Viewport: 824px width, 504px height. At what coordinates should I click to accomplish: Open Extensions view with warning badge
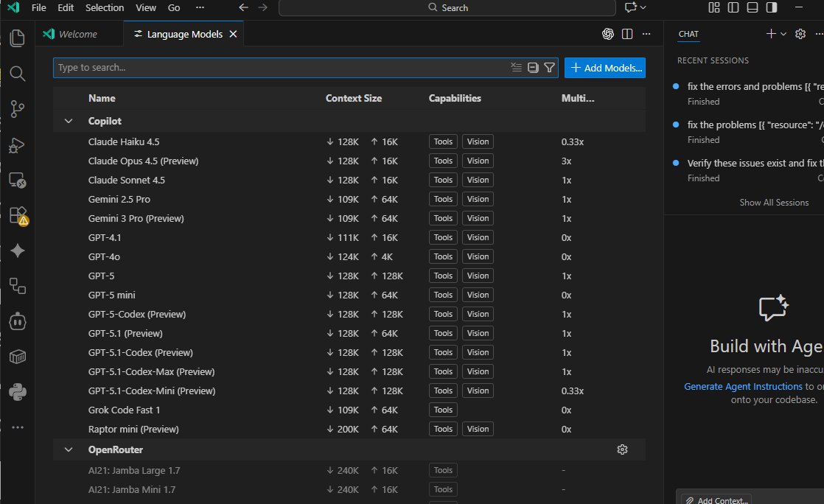coord(18,215)
